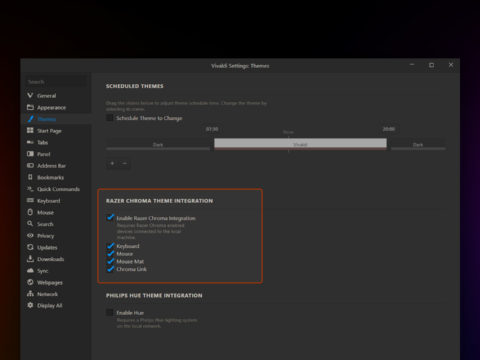Uncheck the Razer Keyboard device checkbox
The image size is (480, 360).
pos(110,246)
